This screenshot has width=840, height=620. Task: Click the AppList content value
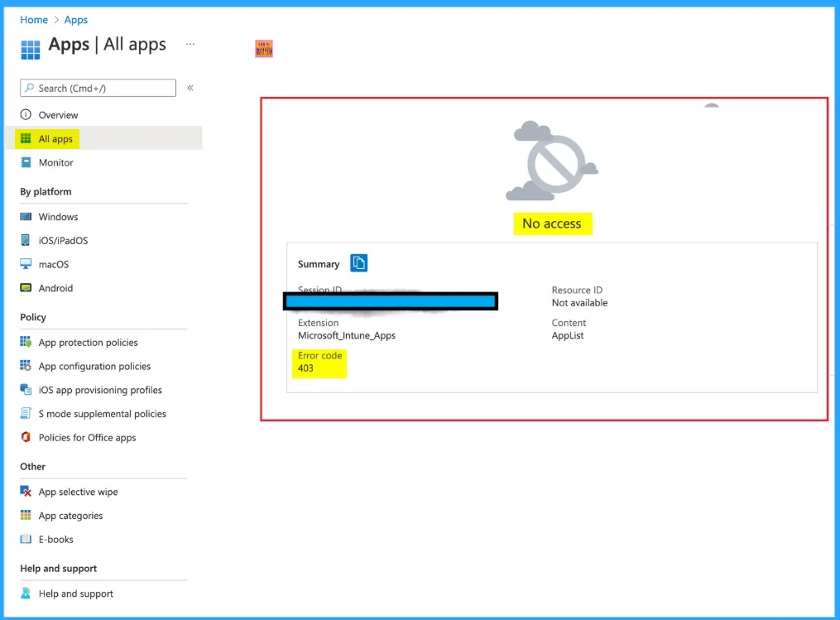(568, 335)
